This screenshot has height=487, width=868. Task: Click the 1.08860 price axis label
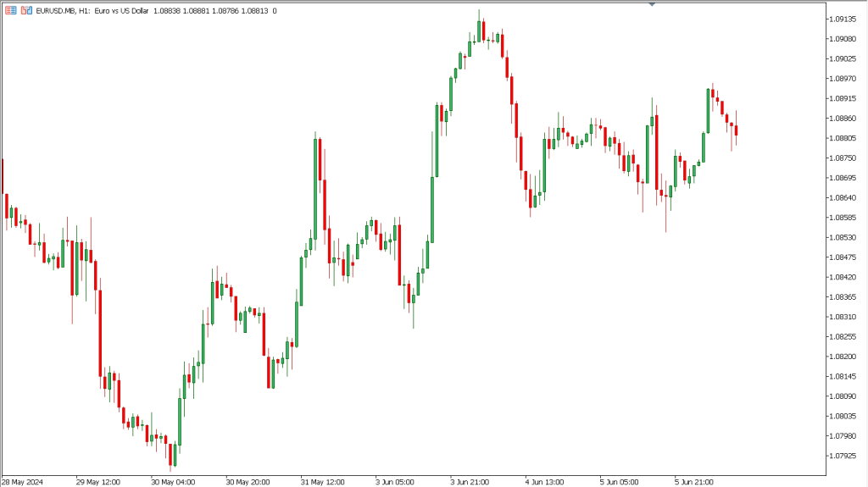pos(842,119)
